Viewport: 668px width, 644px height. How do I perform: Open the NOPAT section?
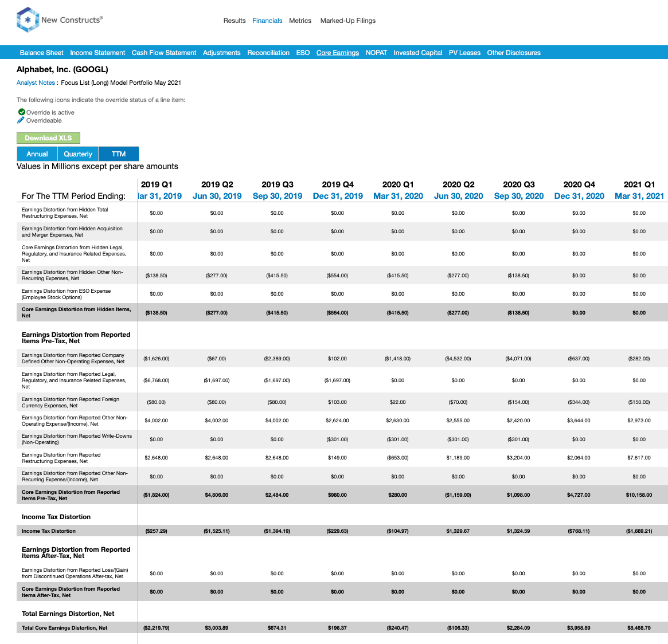(x=376, y=53)
